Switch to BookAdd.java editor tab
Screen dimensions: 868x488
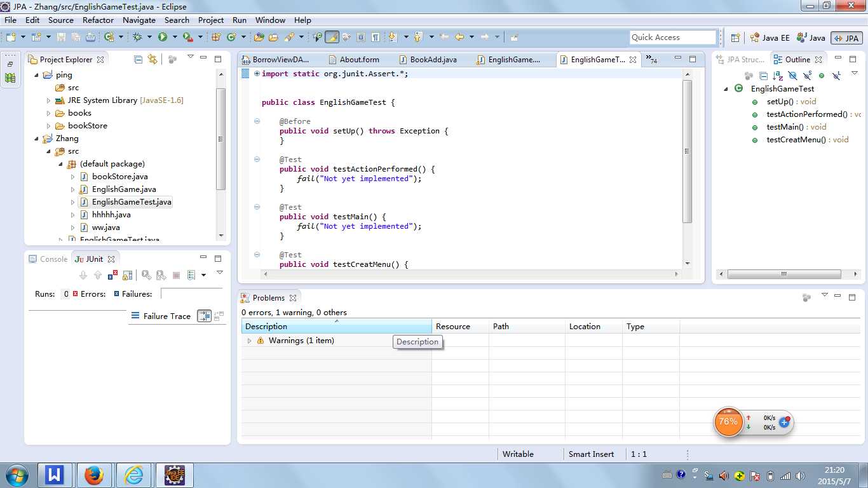click(428, 60)
